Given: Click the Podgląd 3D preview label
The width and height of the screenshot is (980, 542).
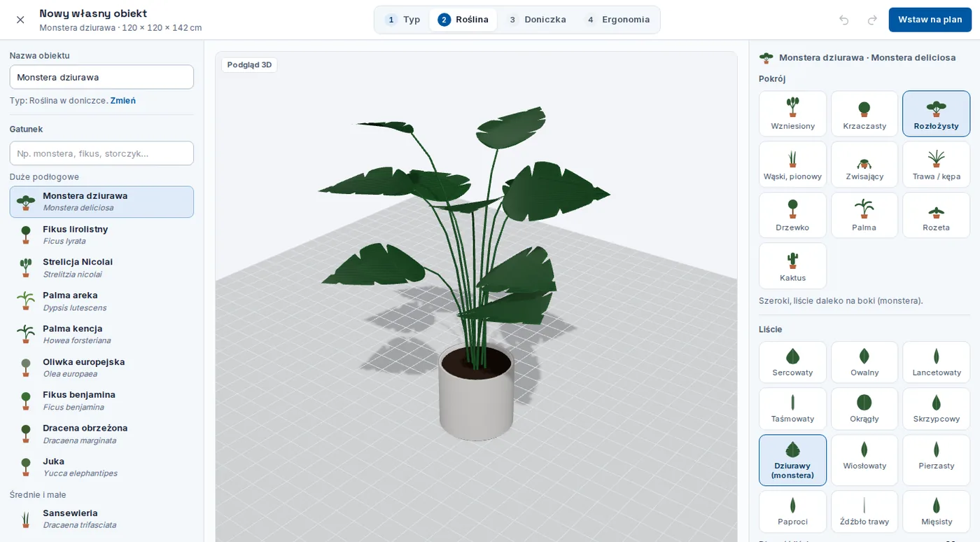Looking at the screenshot, I should (249, 65).
